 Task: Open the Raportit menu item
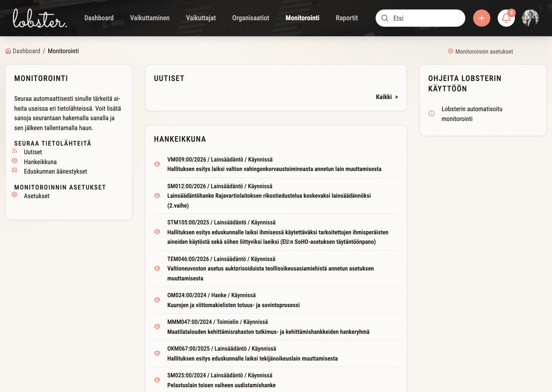[347, 18]
